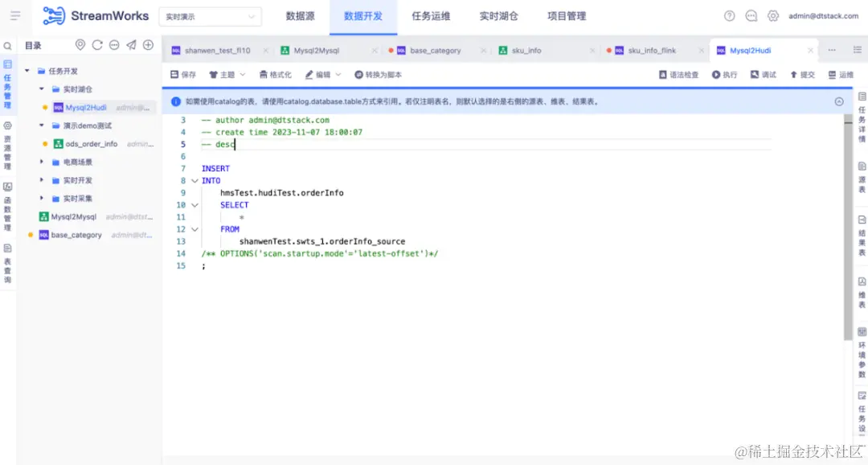Image resolution: width=868 pixels, height=465 pixels.
Task: Open 源表 right side panel
Action: [862, 177]
